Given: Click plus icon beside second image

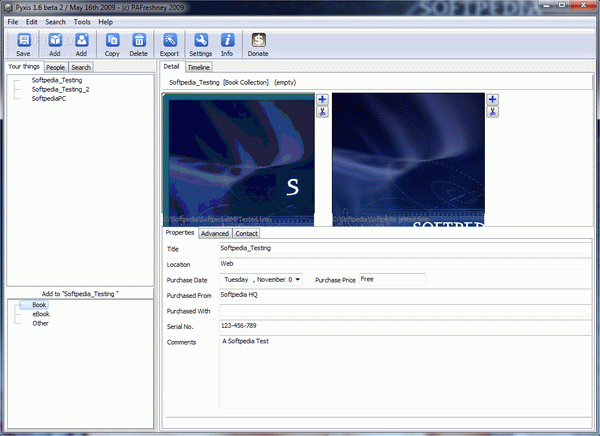Looking at the screenshot, I should [492, 100].
